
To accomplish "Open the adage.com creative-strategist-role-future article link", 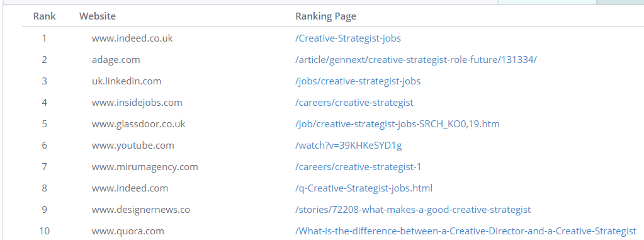I will (416, 60).
